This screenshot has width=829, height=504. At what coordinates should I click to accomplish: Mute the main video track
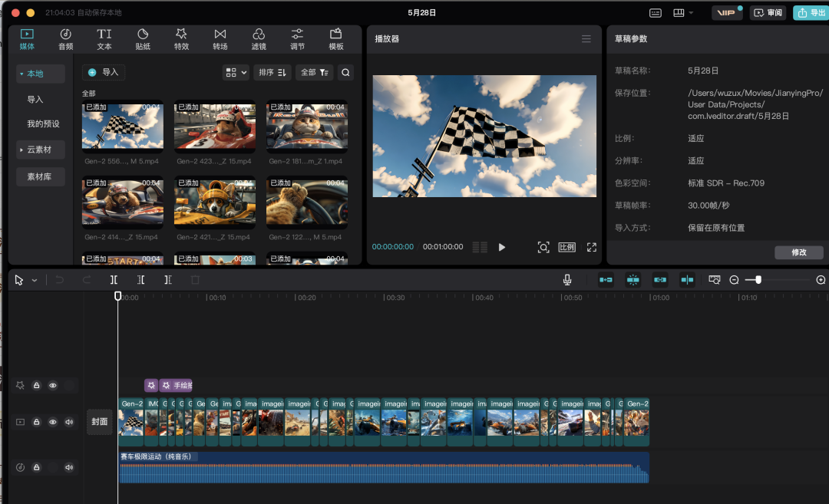(x=69, y=422)
